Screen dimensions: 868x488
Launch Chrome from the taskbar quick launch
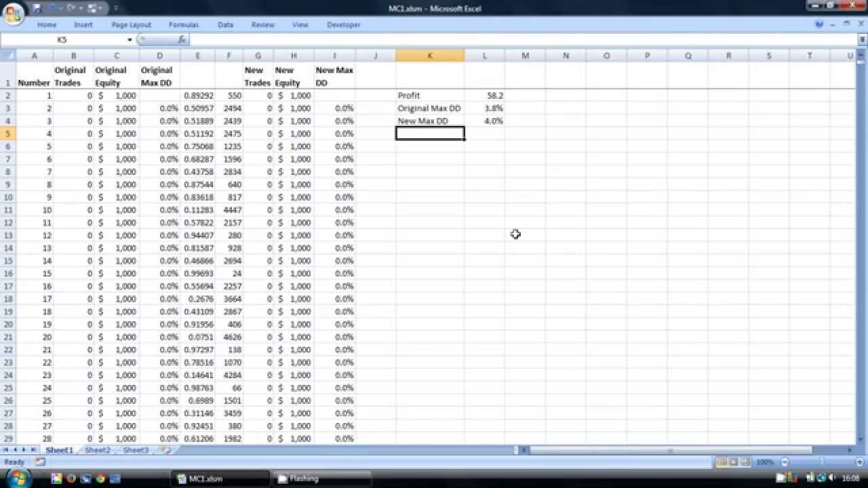click(100, 479)
